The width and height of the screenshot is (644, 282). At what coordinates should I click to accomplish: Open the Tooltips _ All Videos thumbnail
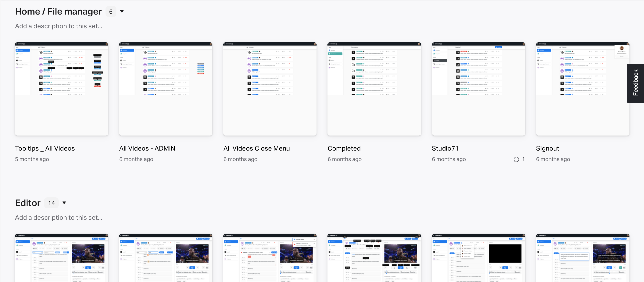point(61,89)
